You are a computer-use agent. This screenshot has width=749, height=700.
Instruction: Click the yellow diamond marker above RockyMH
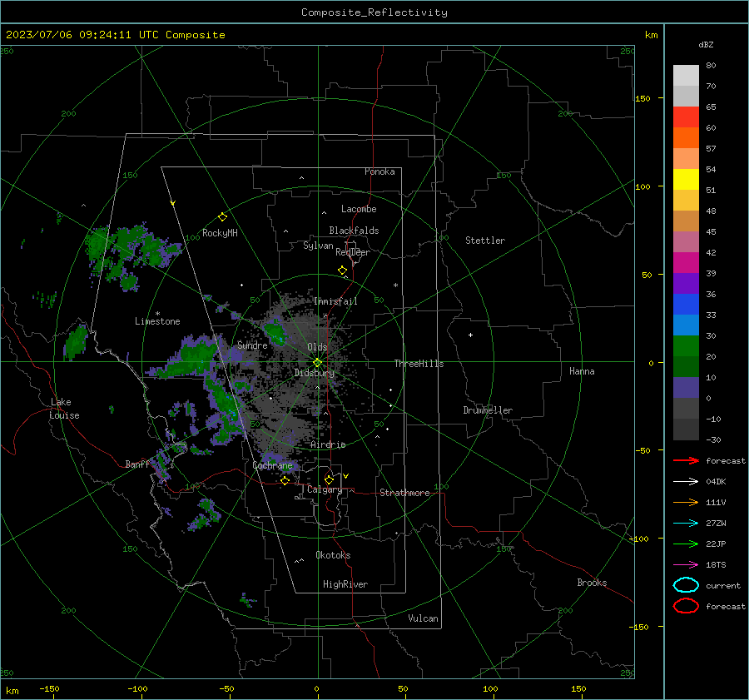point(222,217)
